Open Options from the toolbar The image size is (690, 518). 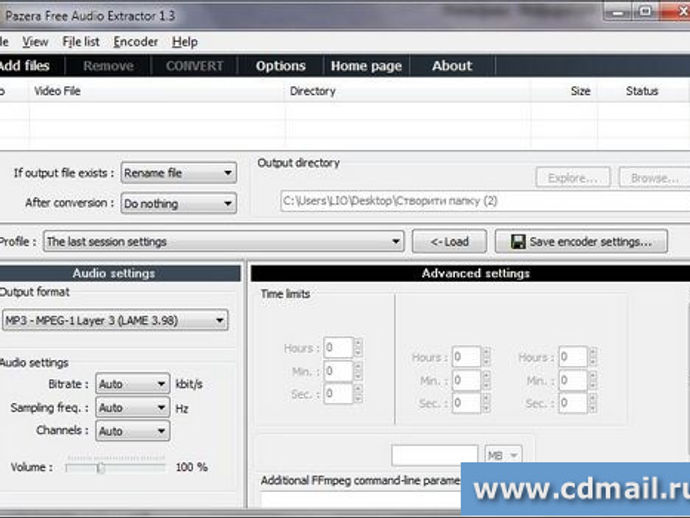(280, 66)
